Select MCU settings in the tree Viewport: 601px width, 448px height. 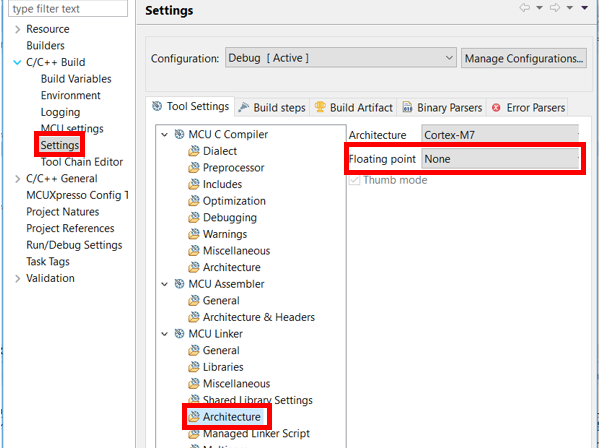[x=72, y=128]
